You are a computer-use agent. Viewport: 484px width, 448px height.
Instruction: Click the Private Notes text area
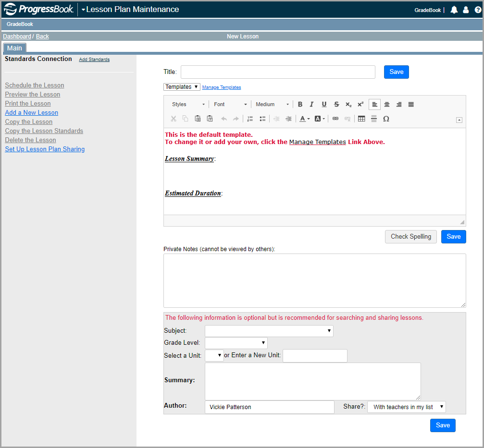314,280
